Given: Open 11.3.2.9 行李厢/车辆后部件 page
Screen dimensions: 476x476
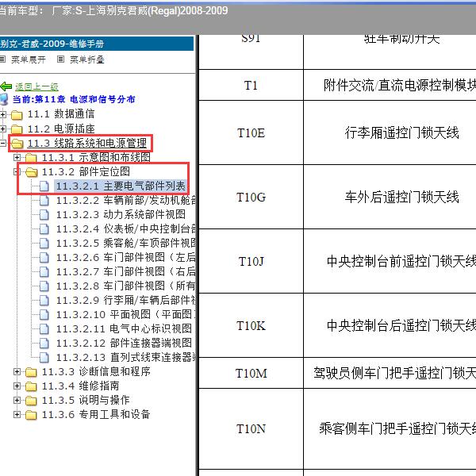Looking at the screenshot, I should (x=125, y=300).
